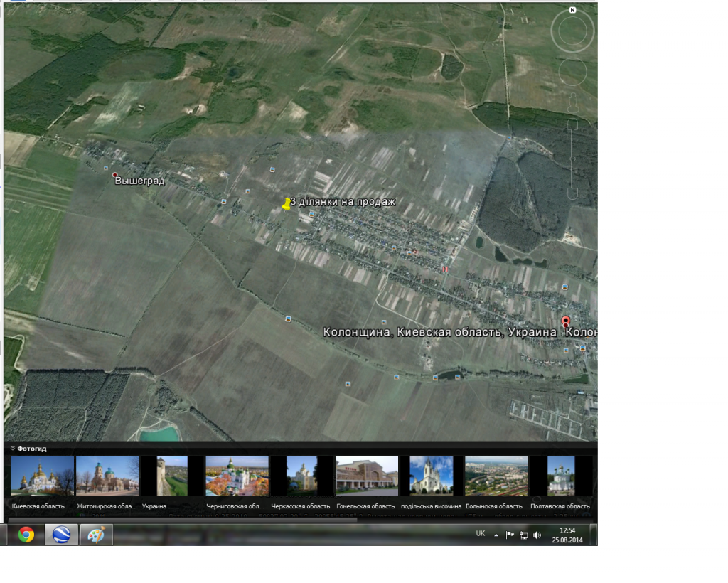728x583 pixels.
Task: Open the Paint app from the taskbar
Action: 95,535
